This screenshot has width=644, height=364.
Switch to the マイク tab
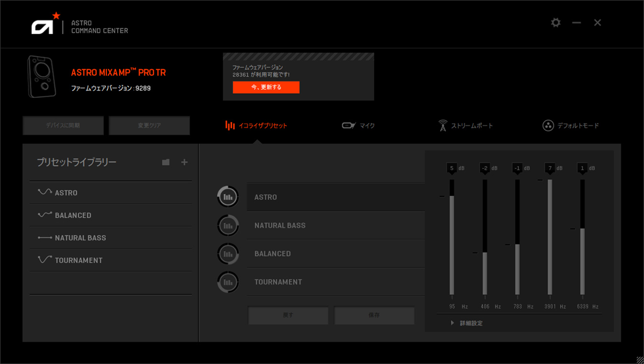click(x=358, y=125)
